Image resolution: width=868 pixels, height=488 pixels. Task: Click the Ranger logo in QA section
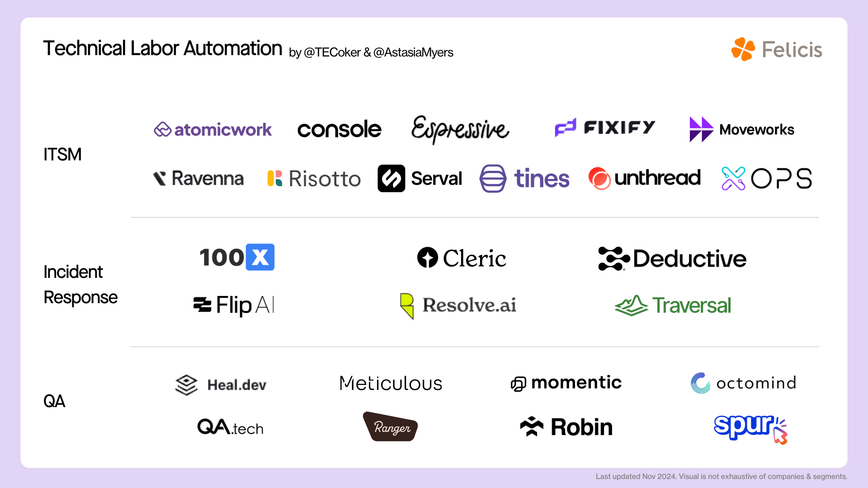coord(391,427)
